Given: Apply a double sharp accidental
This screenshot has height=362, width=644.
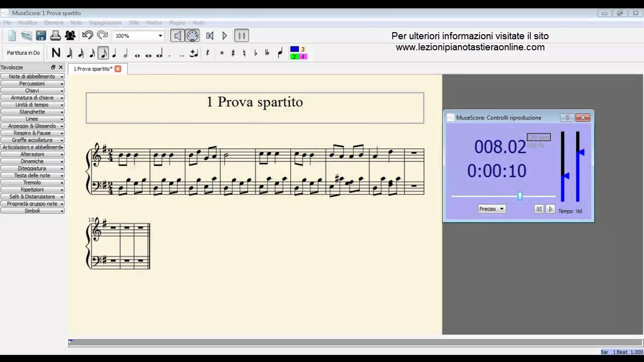Looking at the screenshot, I should point(222,53).
